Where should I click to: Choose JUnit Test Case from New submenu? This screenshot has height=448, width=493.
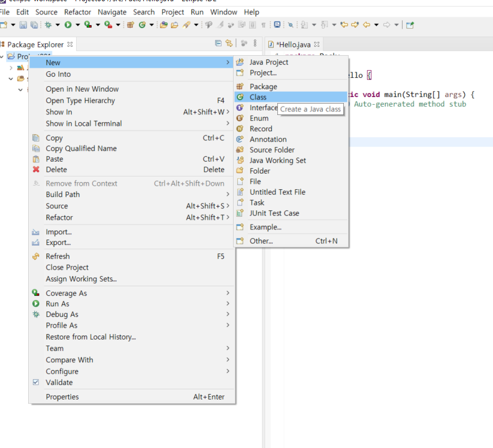tap(292, 213)
